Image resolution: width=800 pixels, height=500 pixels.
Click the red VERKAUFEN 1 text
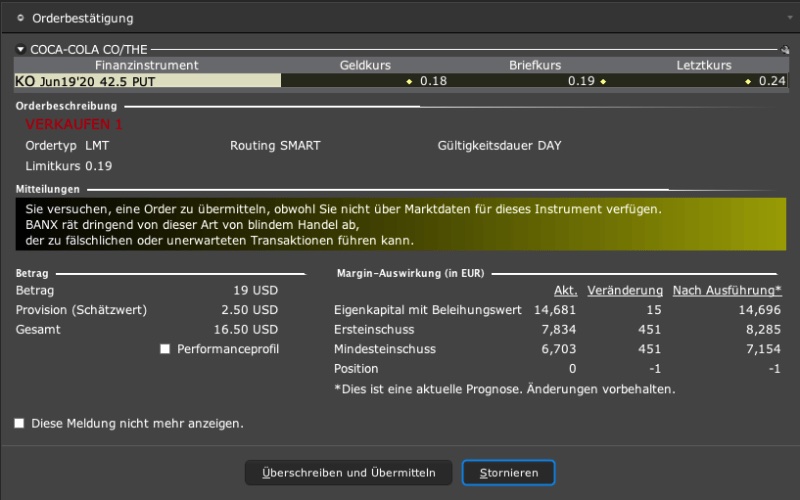pos(74,124)
